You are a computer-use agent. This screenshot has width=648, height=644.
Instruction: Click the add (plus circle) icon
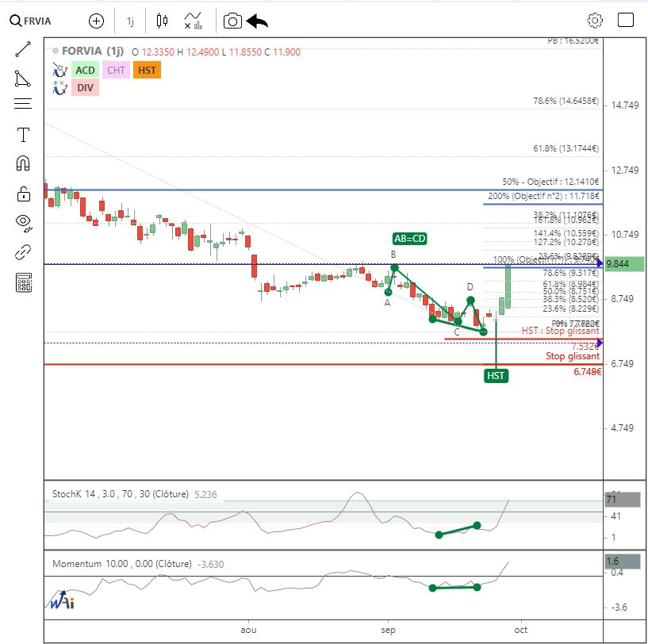pyautogui.click(x=96, y=21)
